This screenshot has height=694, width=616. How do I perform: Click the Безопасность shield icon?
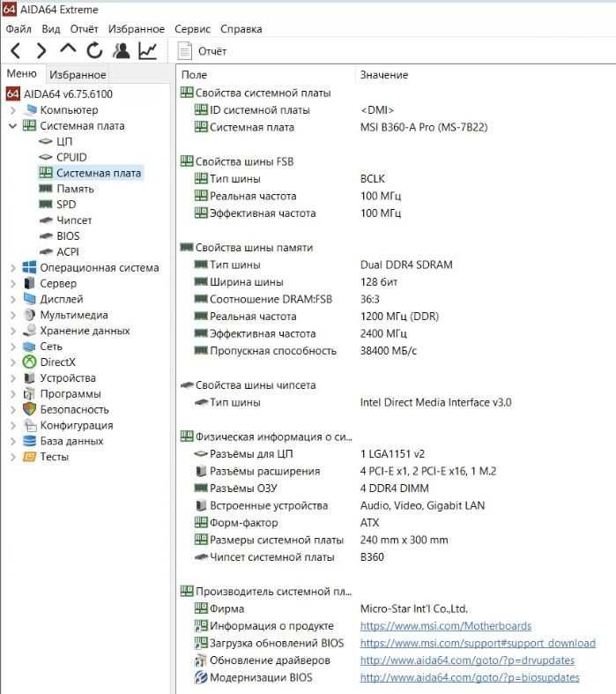click(29, 409)
